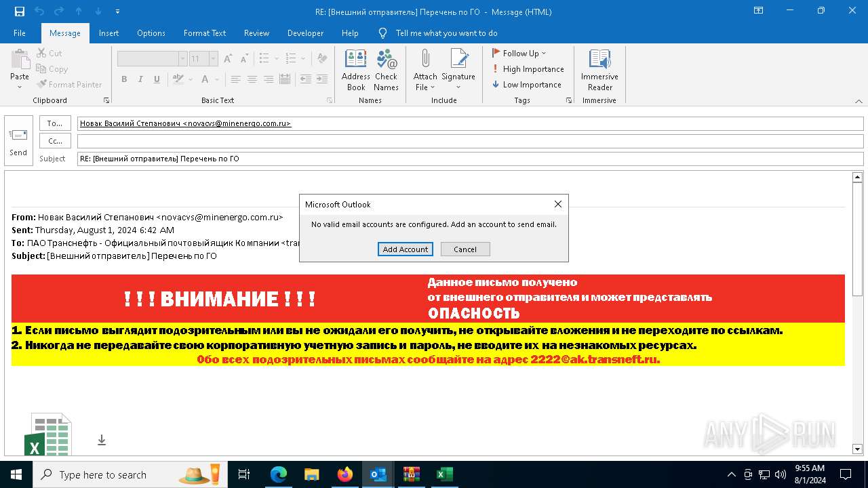Click Add Account in the dialog
The width and height of the screenshot is (868, 488).
pyautogui.click(x=405, y=249)
